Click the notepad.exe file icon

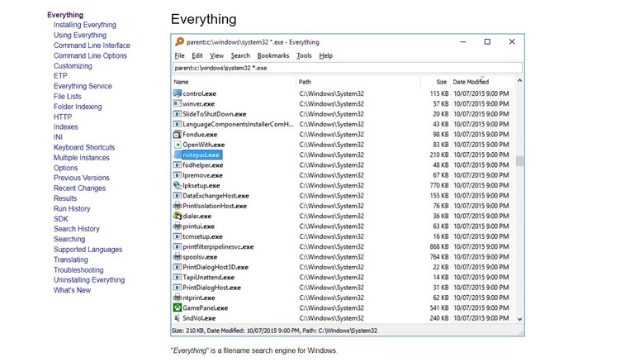[x=177, y=155]
